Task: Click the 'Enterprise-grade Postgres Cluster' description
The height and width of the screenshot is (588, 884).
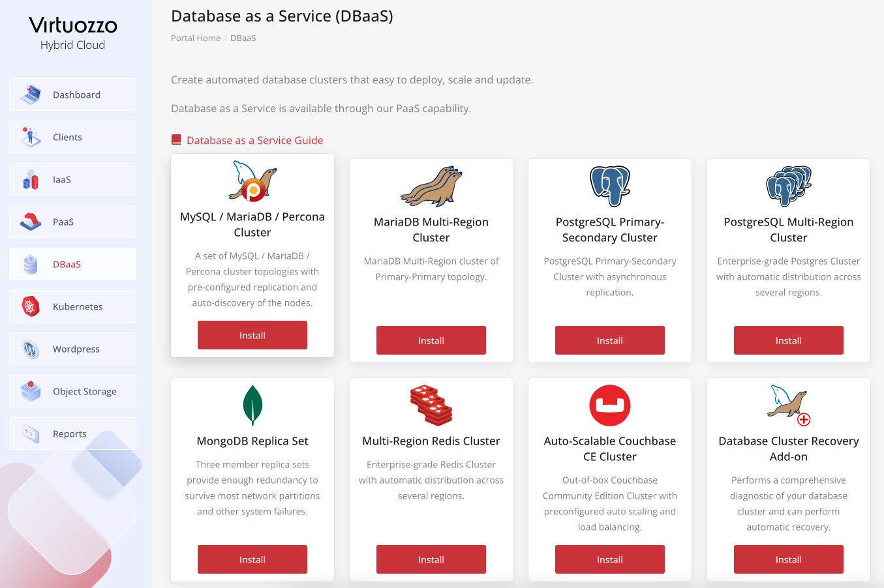Action: 789,277
